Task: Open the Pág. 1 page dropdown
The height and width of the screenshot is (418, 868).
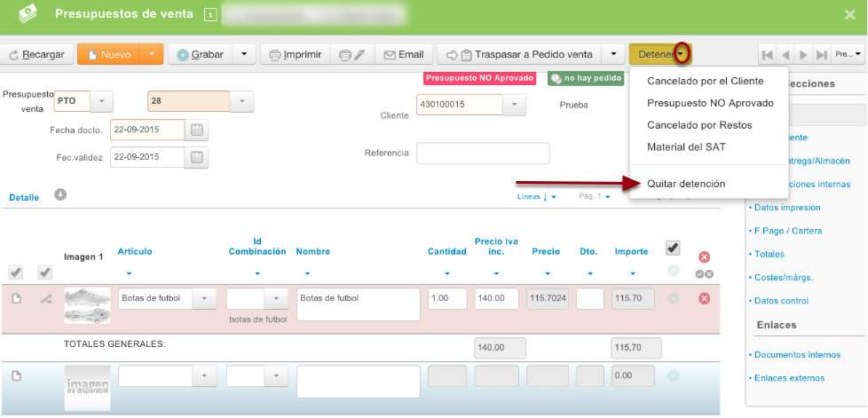Action: coord(595,196)
